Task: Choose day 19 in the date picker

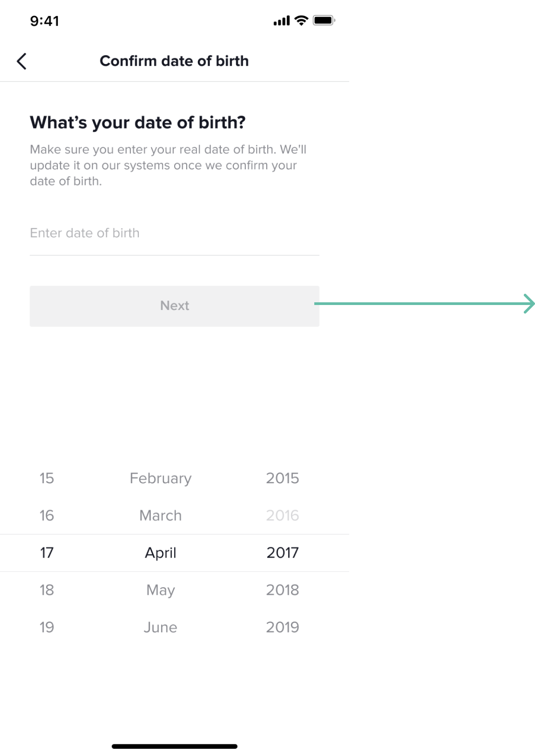Action: pos(47,627)
